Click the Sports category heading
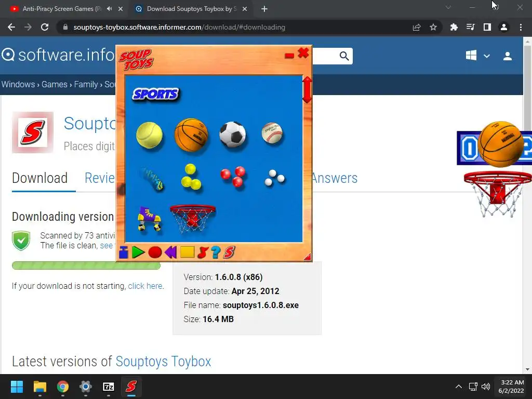This screenshot has height=399, width=532. (x=155, y=94)
